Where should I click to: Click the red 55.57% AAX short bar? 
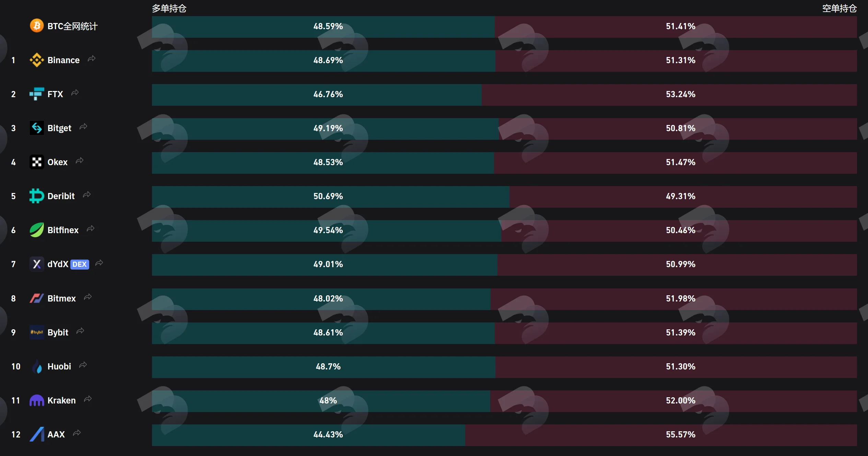[661, 435]
